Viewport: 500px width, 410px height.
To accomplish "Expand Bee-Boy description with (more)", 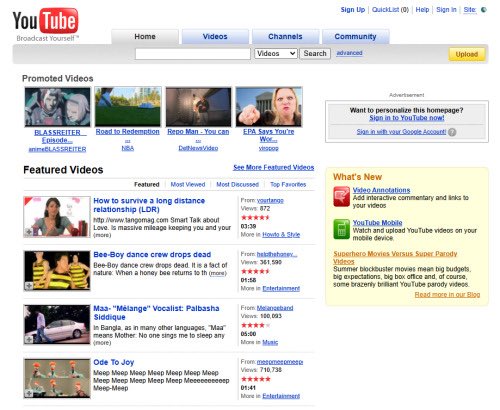I will tap(218, 273).
